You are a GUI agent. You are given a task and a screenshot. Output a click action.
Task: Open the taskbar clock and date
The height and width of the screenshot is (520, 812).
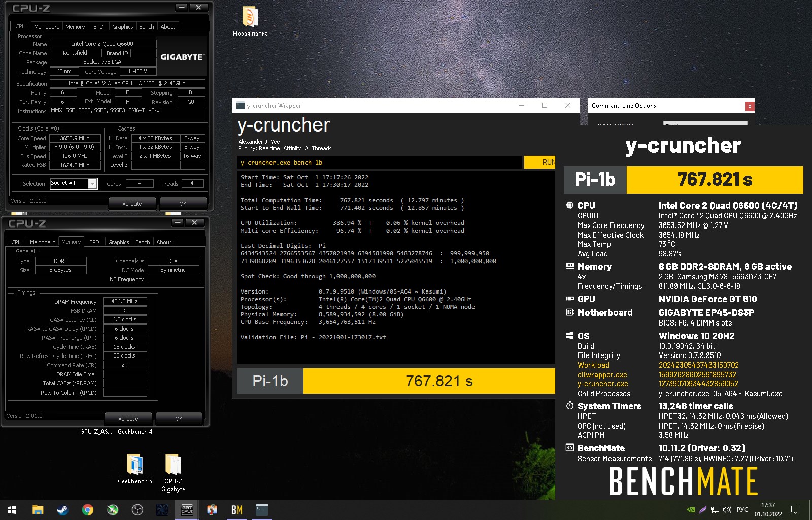coord(768,510)
